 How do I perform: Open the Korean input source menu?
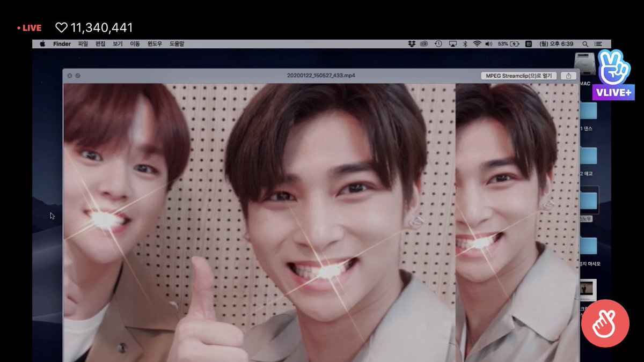pos(529,44)
